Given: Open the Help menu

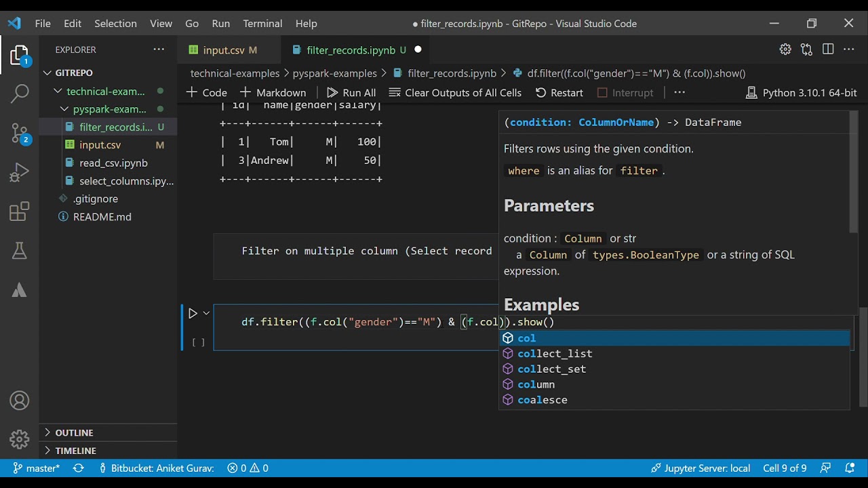Looking at the screenshot, I should [x=306, y=23].
